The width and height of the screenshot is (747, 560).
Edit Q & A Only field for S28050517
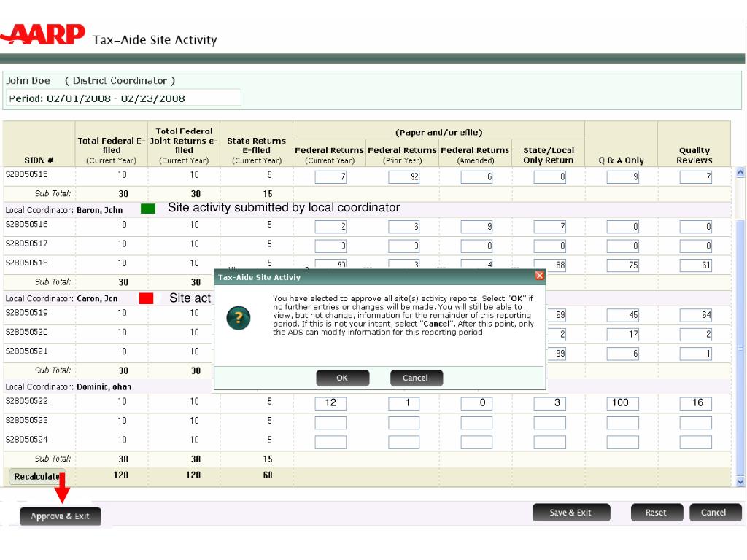click(623, 246)
